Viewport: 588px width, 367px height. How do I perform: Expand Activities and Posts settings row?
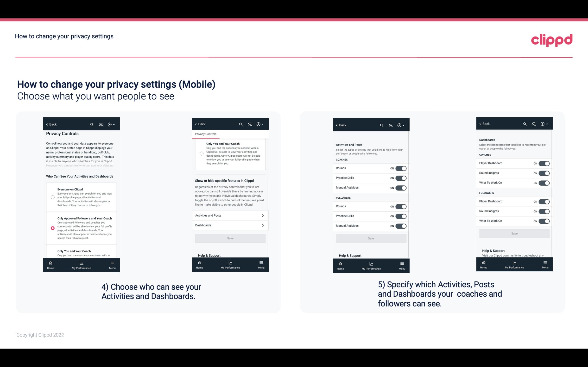(x=230, y=215)
